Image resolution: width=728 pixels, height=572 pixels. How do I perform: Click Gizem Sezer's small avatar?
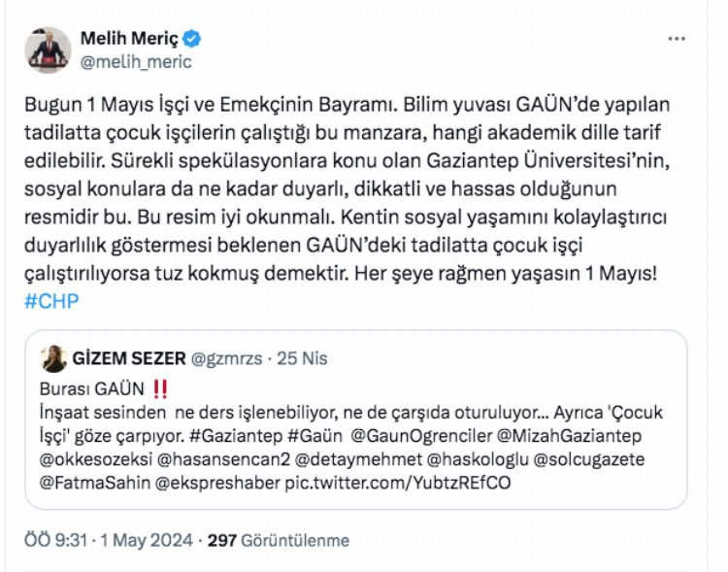pos(53,358)
